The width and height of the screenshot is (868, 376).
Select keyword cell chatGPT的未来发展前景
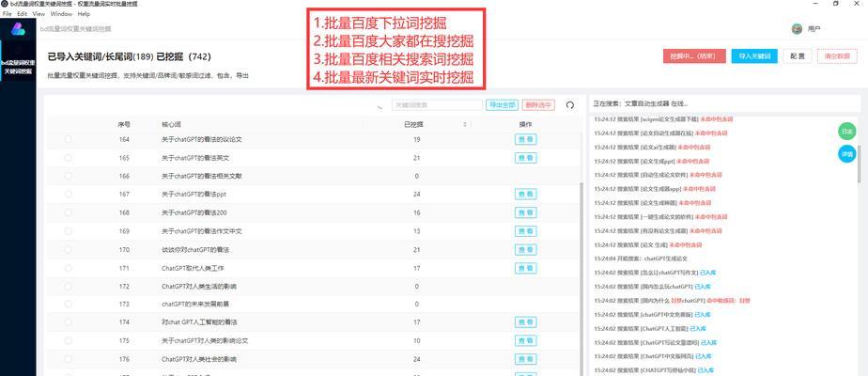point(194,304)
